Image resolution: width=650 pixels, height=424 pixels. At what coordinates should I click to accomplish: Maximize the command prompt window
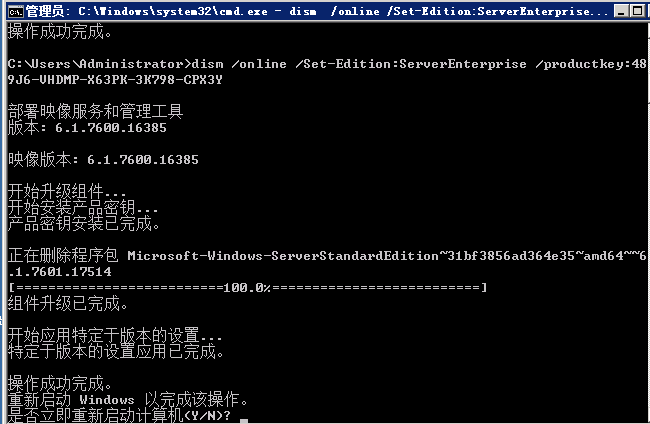pyautogui.click(x=638, y=11)
